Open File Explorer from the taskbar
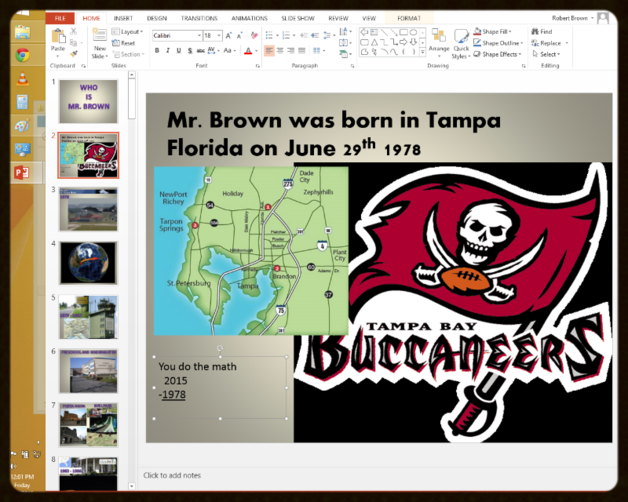This screenshot has width=628, height=502. pyautogui.click(x=23, y=32)
